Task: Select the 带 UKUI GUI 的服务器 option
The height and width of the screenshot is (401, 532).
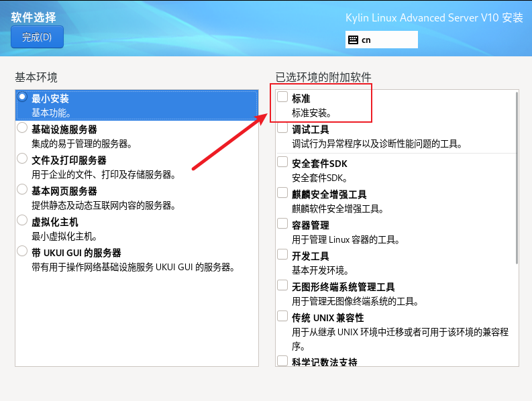Action: [22, 251]
